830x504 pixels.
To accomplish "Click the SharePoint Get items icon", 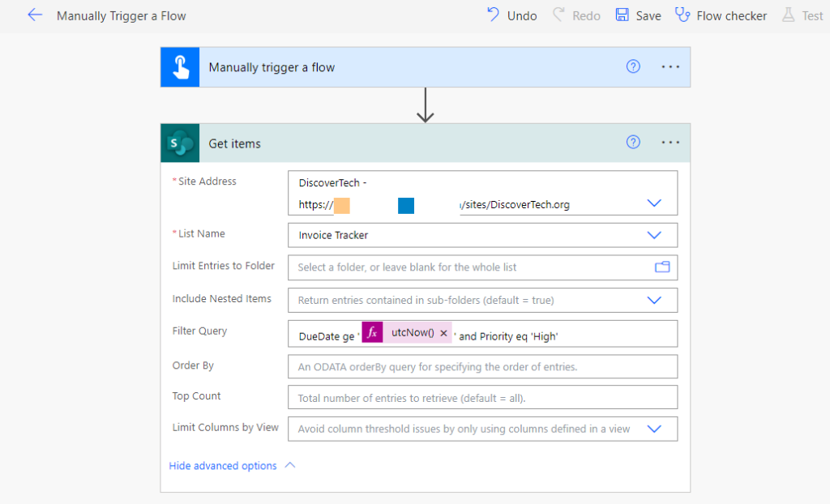I will tap(180, 143).
